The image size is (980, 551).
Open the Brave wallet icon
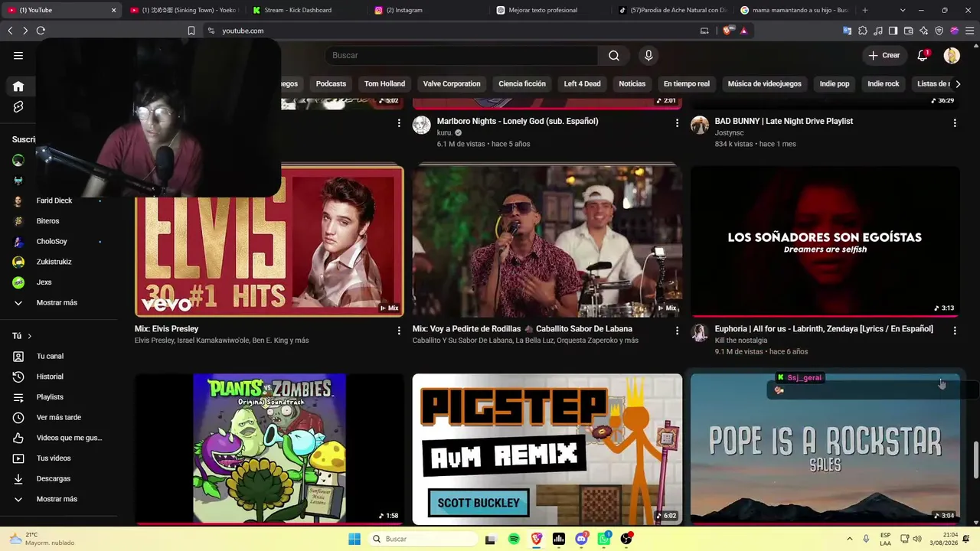click(x=908, y=31)
